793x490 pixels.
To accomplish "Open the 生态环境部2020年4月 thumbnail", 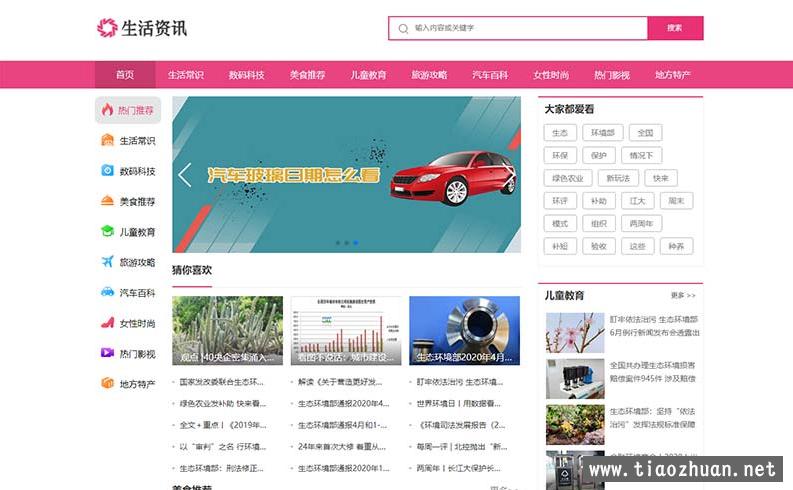I will 464,330.
